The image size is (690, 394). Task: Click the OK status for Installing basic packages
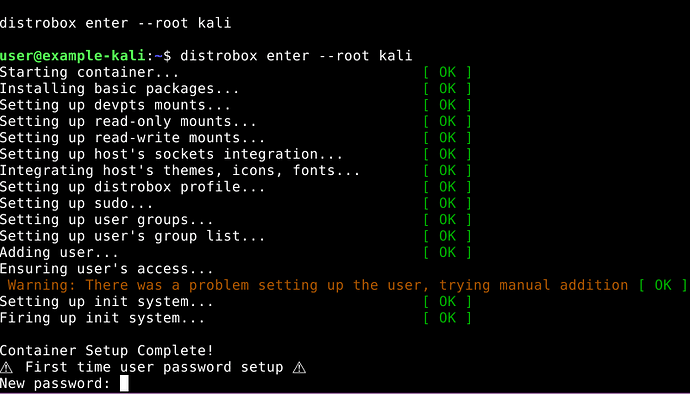447,88
